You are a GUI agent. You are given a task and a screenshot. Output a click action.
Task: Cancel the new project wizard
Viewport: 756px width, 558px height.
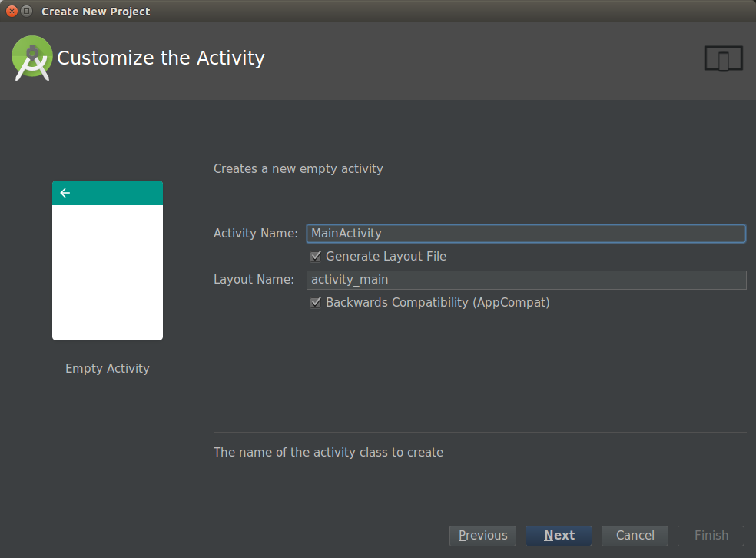coord(635,536)
